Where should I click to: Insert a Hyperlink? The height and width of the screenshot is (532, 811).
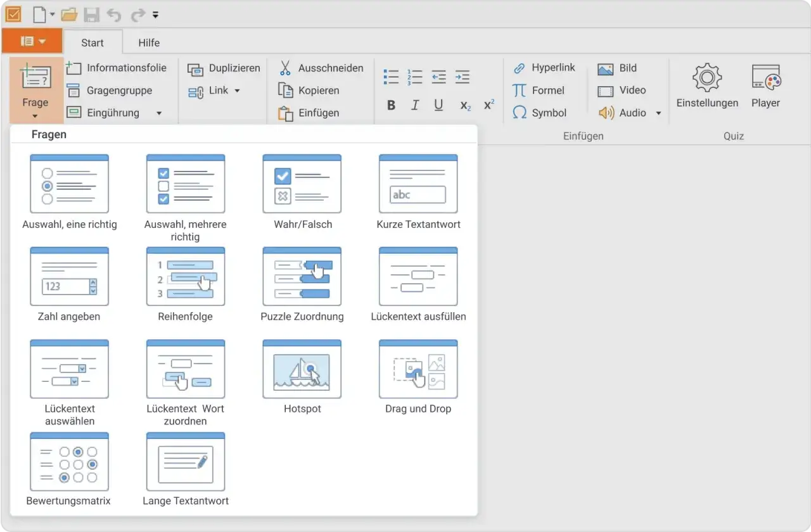coord(544,68)
